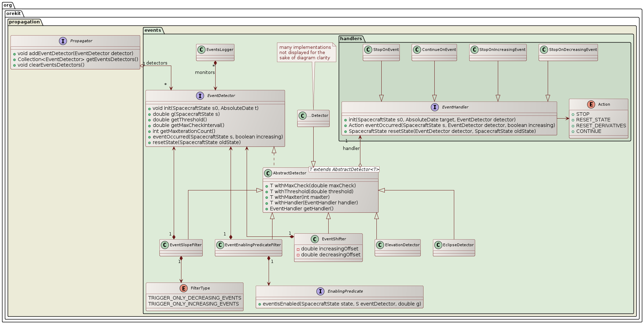The width and height of the screenshot is (644, 324).
Task: Click the EventDetector interface icon
Action: click(x=200, y=96)
